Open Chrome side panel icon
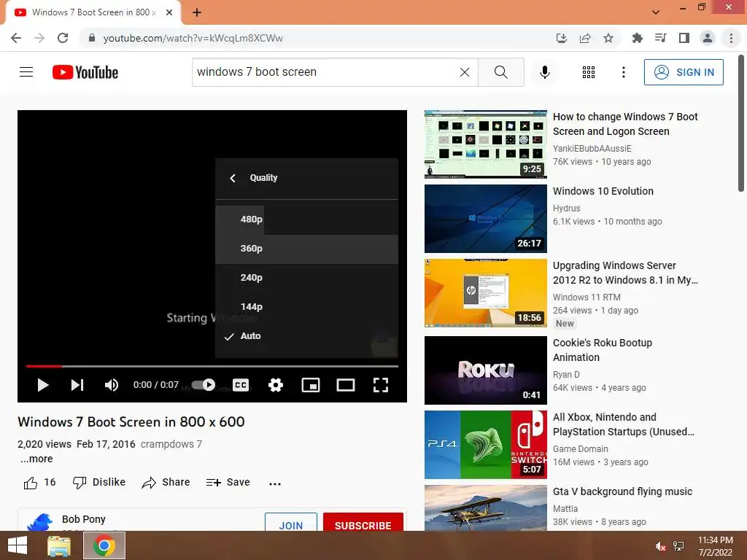The image size is (747, 560). pyautogui.click(x=684, y=38)
